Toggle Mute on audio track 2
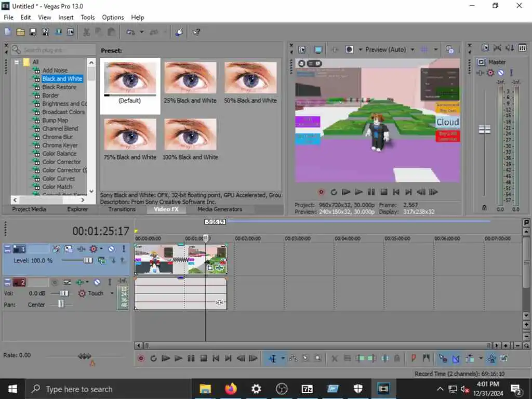This screenshot has width=532, height=399. coord(97,282)
